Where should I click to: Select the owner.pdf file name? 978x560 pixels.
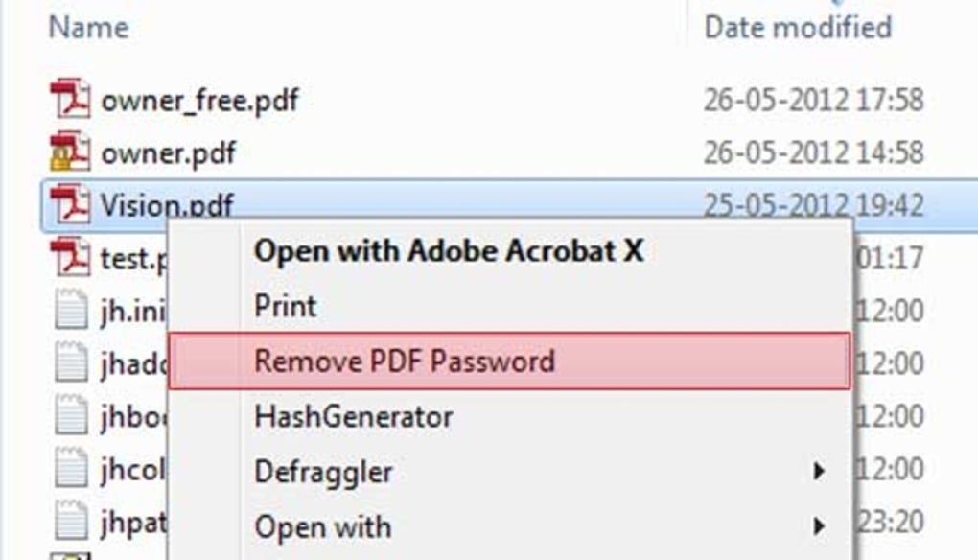point(168,152)
